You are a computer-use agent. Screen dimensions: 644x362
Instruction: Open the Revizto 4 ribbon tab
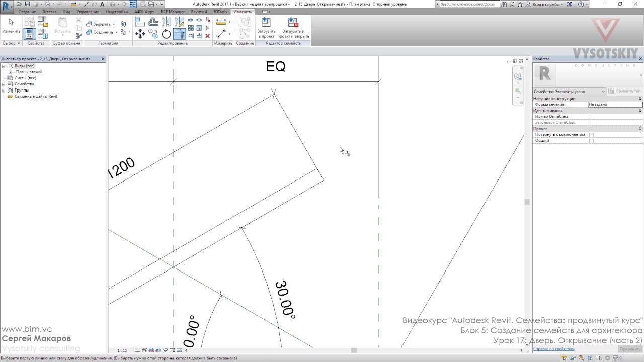(x=199, y=12)
